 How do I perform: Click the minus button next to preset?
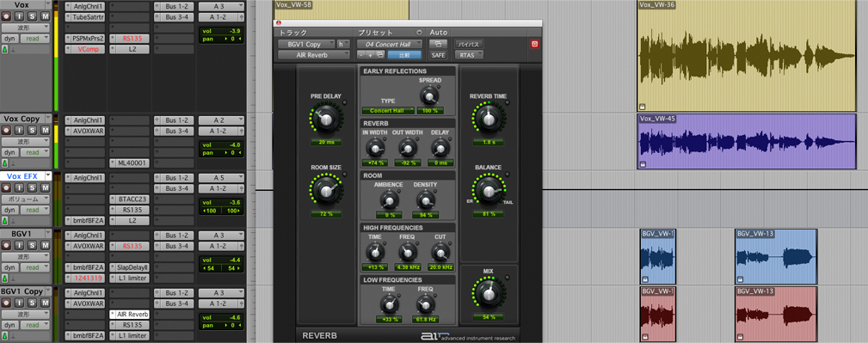(361, 55)
